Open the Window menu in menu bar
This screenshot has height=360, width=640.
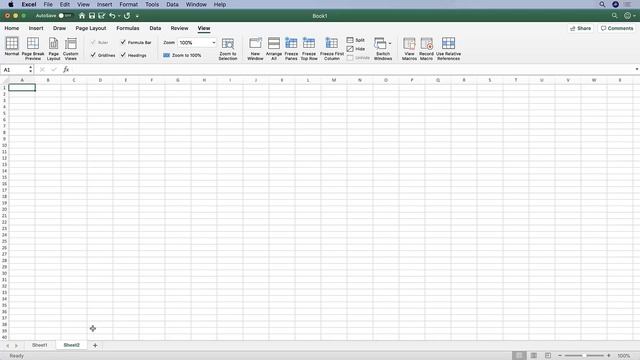[x=196, y=4]
